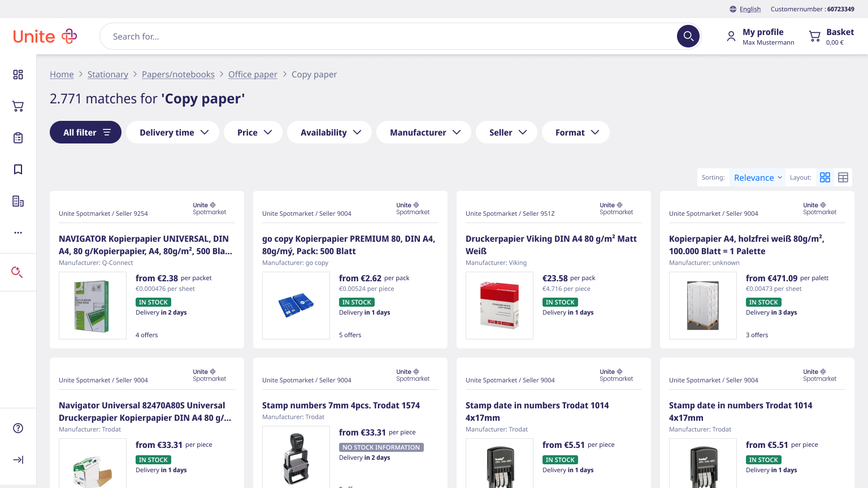Screen dimensions: 868x488
Task: Open Navigator Universal 82470A80S title
Action: tap(145, 412)
